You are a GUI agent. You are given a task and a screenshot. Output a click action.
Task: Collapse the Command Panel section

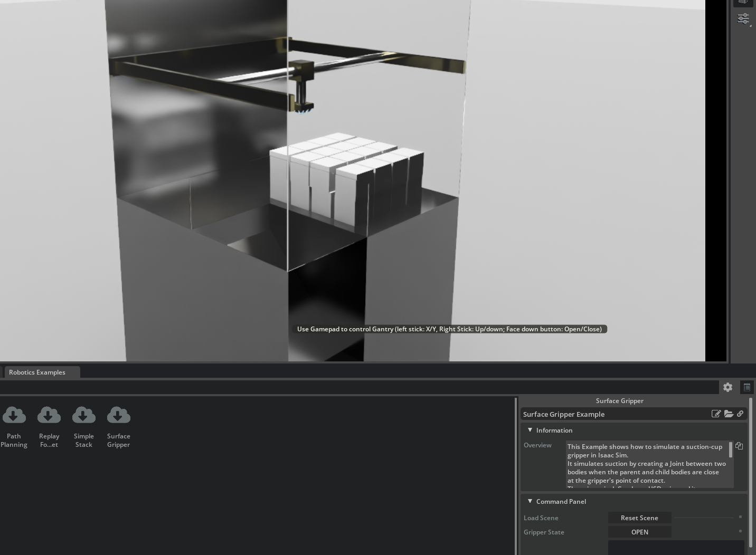[530, 501]
